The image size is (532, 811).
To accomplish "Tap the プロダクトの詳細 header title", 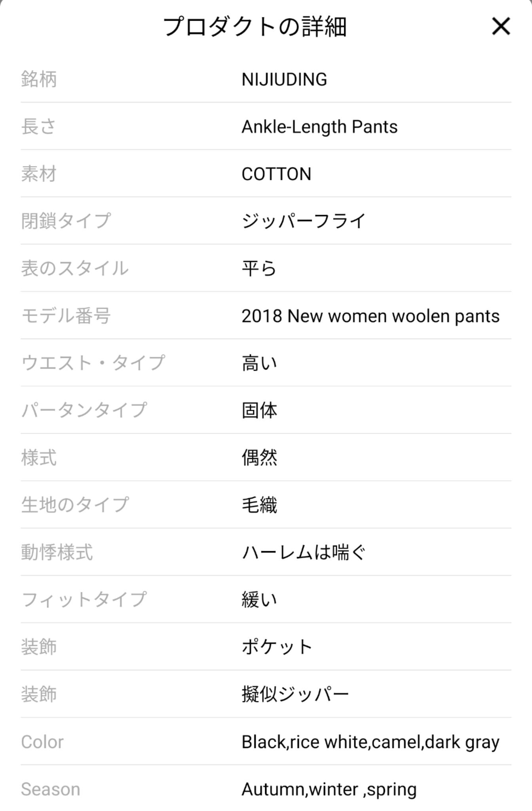I will pyautogui.click(x=255, y=27).
